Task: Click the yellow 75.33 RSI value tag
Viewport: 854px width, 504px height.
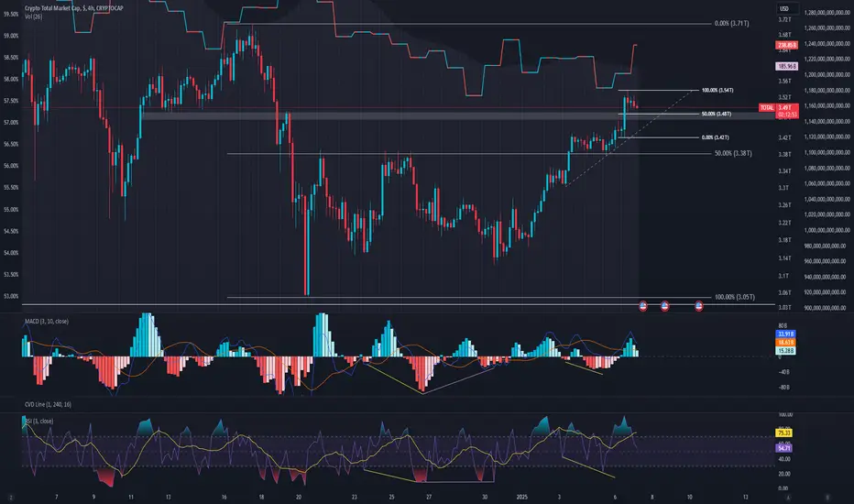Action: pos(784,433)
